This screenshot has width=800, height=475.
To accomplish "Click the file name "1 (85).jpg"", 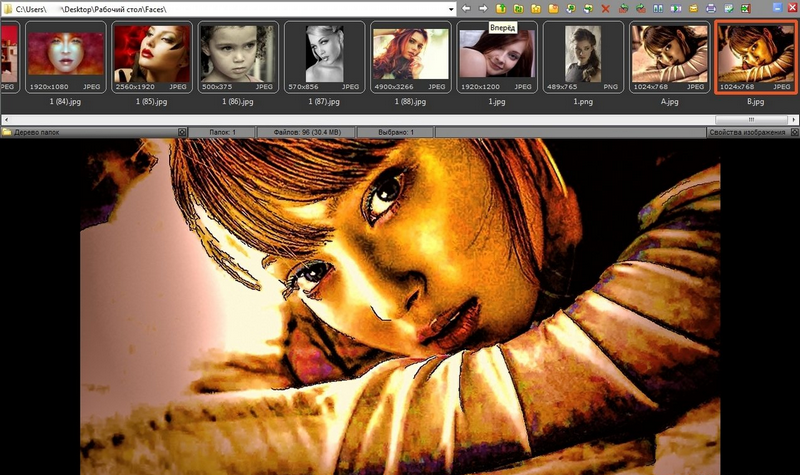I will (x=152, y=102).
